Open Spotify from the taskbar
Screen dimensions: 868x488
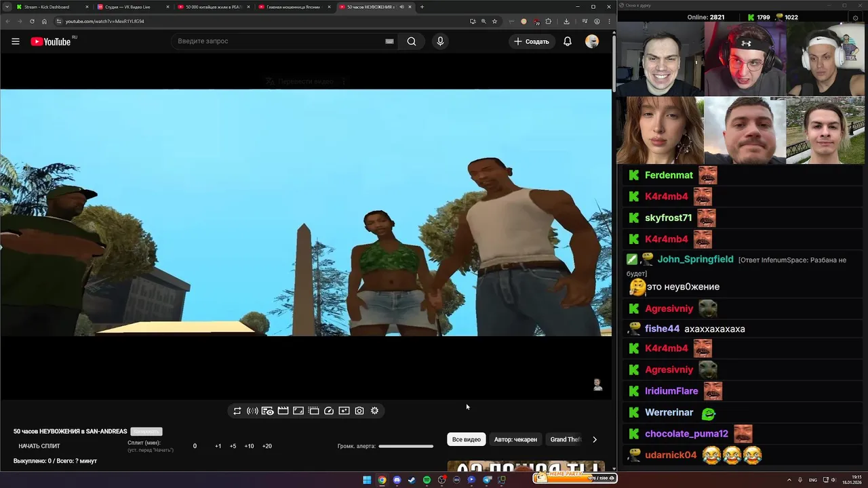click(427, 480)
